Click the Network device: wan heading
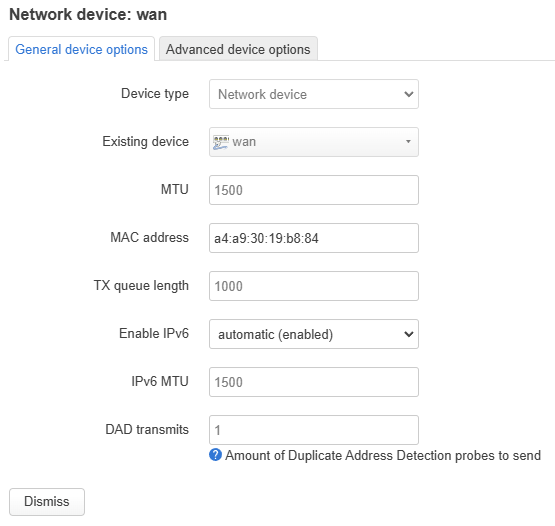Screen dimensions: 555x526 click(x=88, y=15)
